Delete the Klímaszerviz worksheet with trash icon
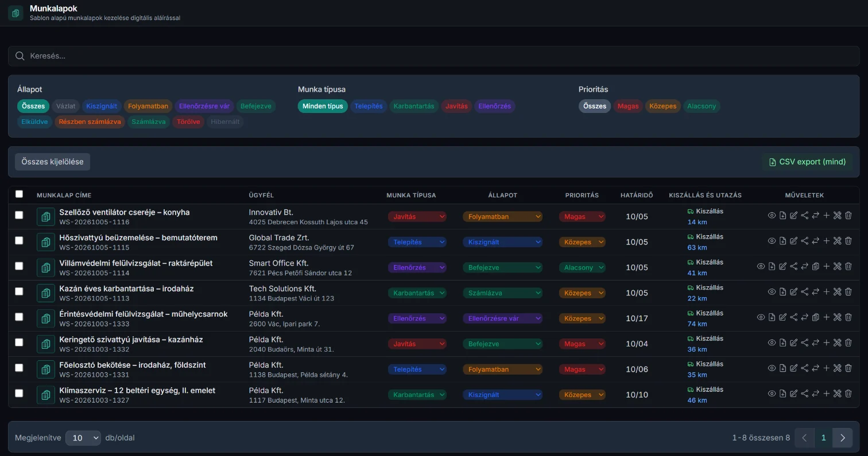 click(848, 393)
